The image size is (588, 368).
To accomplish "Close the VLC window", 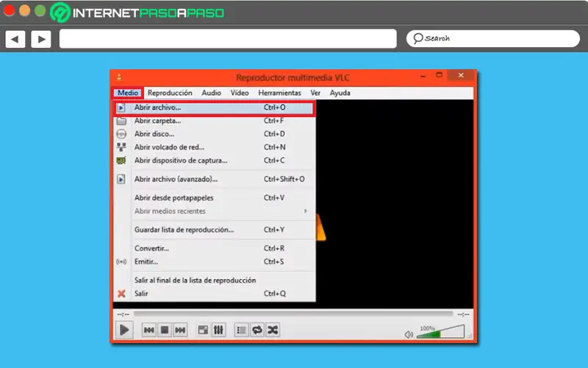I will [461, 76].
